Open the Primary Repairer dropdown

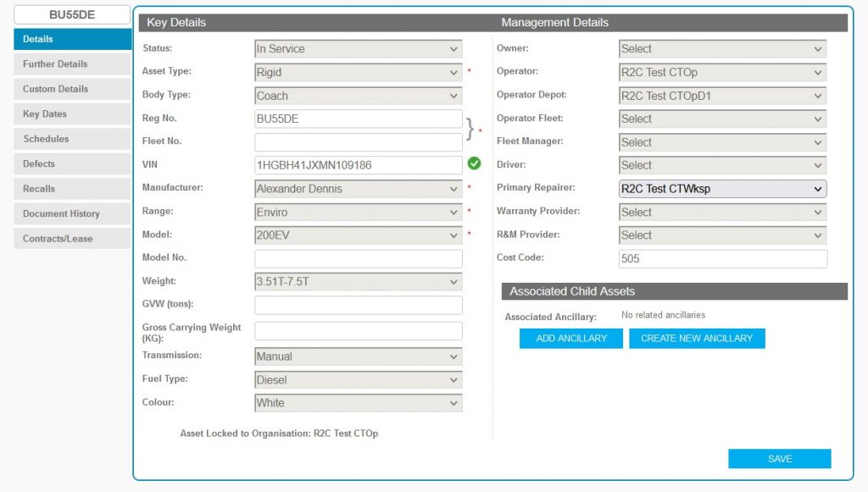coord(722,189)
